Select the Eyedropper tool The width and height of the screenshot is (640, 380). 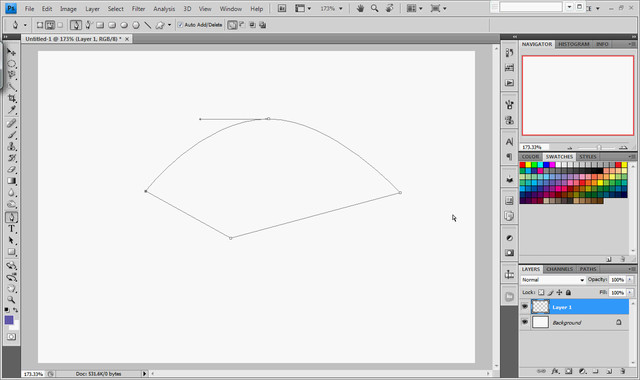pos(12,110)
